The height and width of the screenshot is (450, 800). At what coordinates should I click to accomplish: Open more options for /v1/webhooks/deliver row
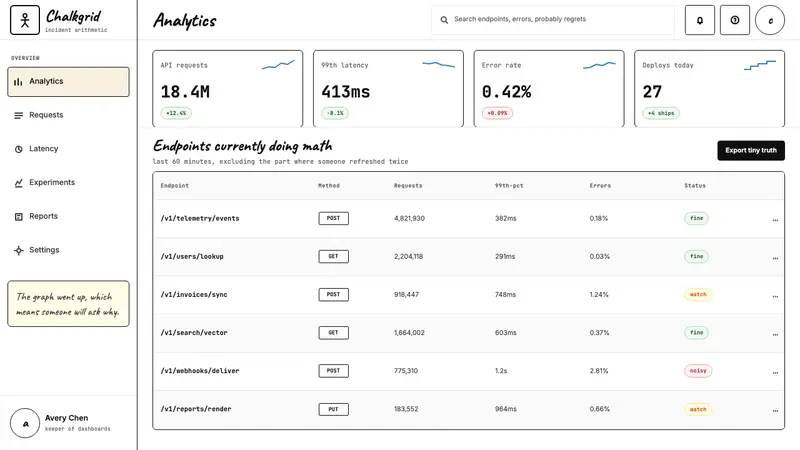pyautogui.click(x=775, y=372)
